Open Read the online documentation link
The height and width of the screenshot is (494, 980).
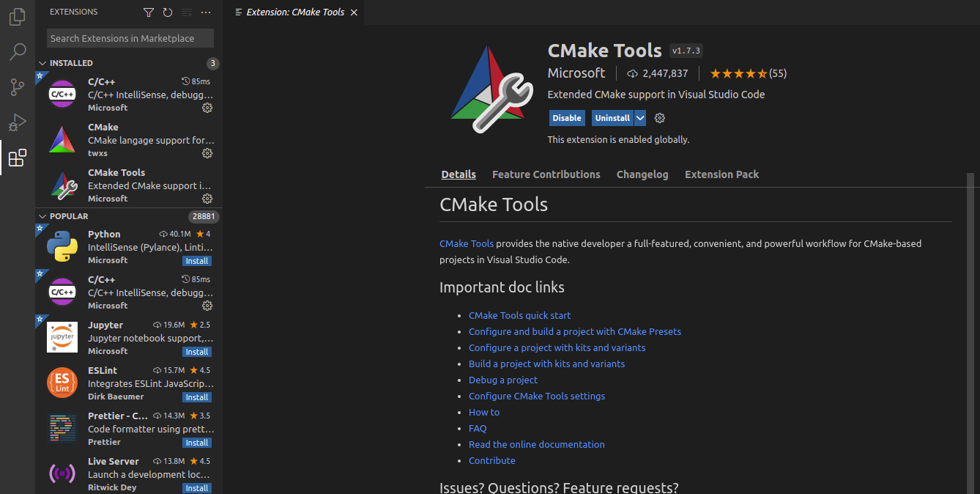point(537,444)
